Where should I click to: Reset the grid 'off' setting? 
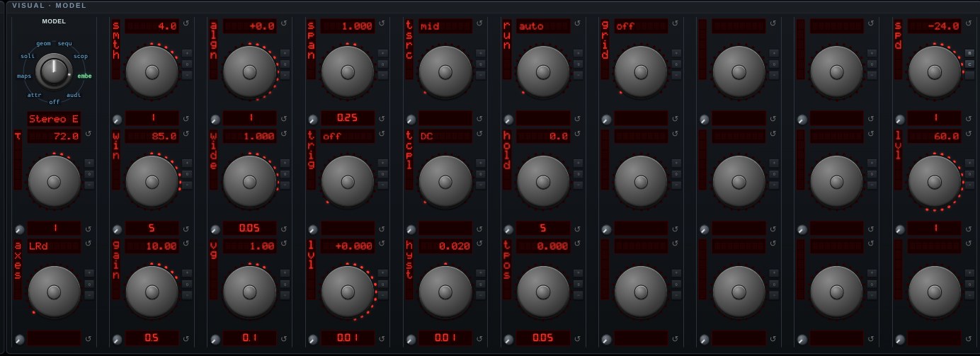click(674, 23)
